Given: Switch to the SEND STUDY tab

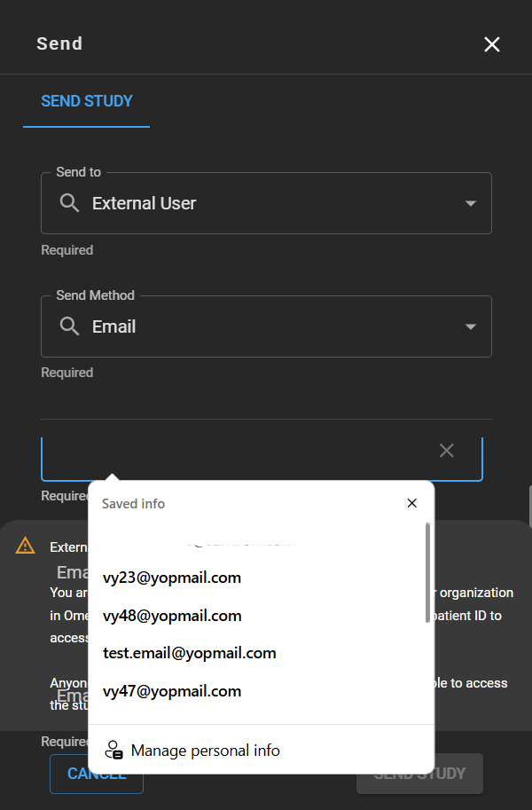Looking at the screenshot, I should click(x=87, y=101).
